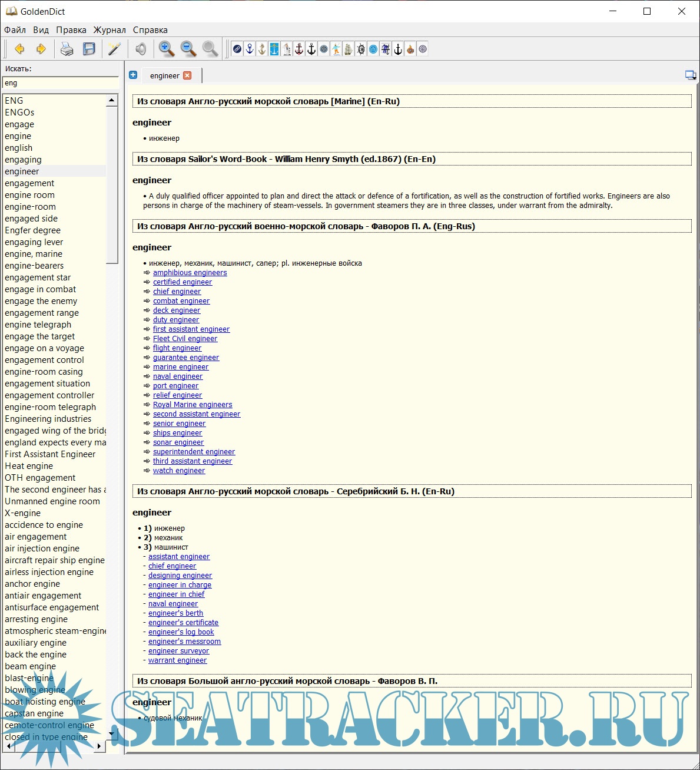Follow the "chief engineer" link under Фаворов dictionary

click(x=177, y=292)
